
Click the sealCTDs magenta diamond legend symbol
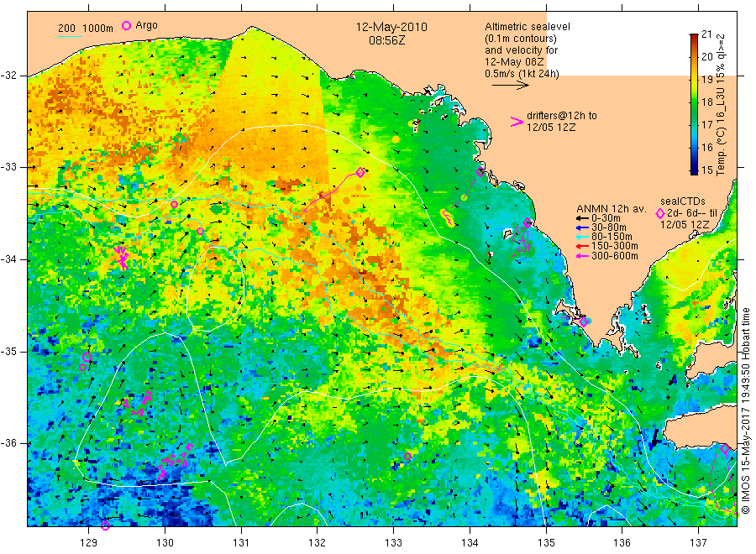(x=660, y=213)
